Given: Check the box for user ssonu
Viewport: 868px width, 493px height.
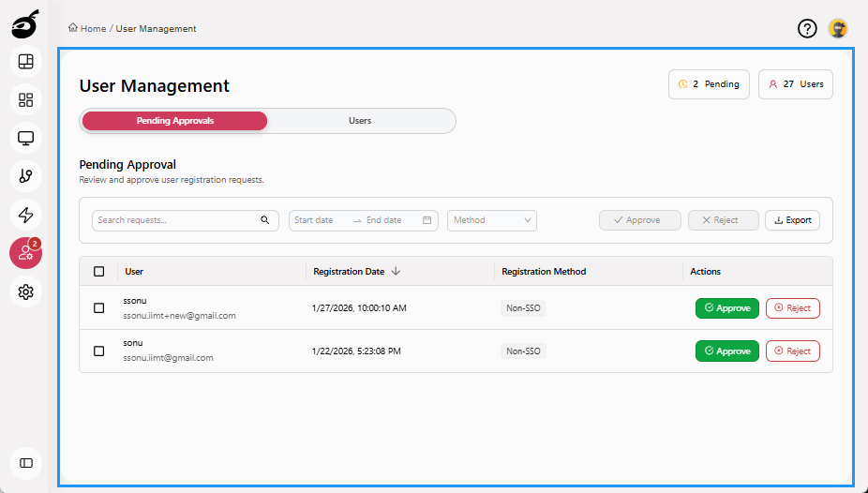Looking at the screenshot, I should [99, 307].
